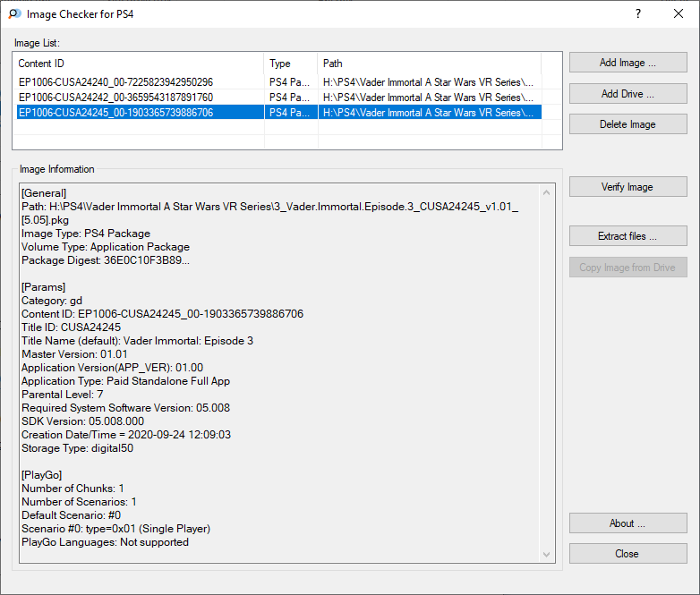Click the Scenario #0: type=0x01 (Single Player) line
700x595 pixels.
tap(116, 528)
